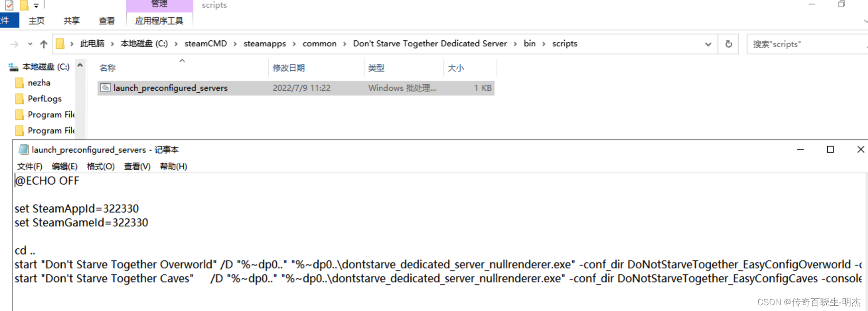Open the quick access toolbar customize dropdown
Viewport: 868px width, 311px height.
pyautogui.click(x=36, y=6)
